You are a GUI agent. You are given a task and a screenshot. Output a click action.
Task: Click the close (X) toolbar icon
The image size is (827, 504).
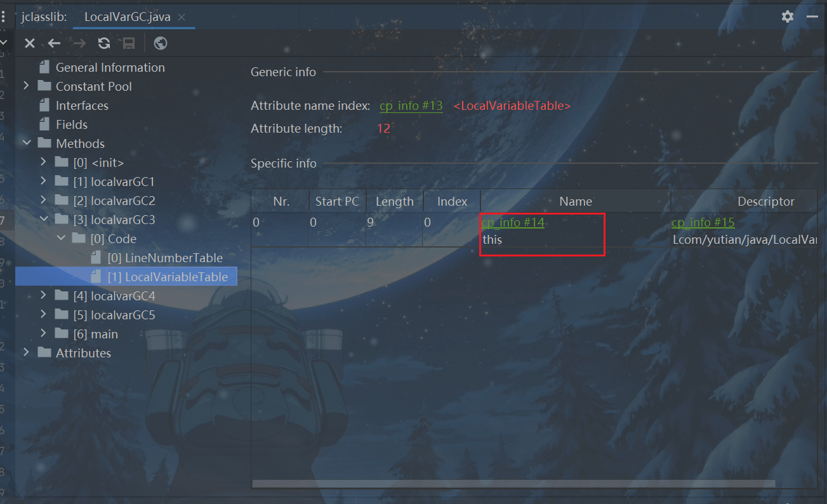(x=29, y=43)
